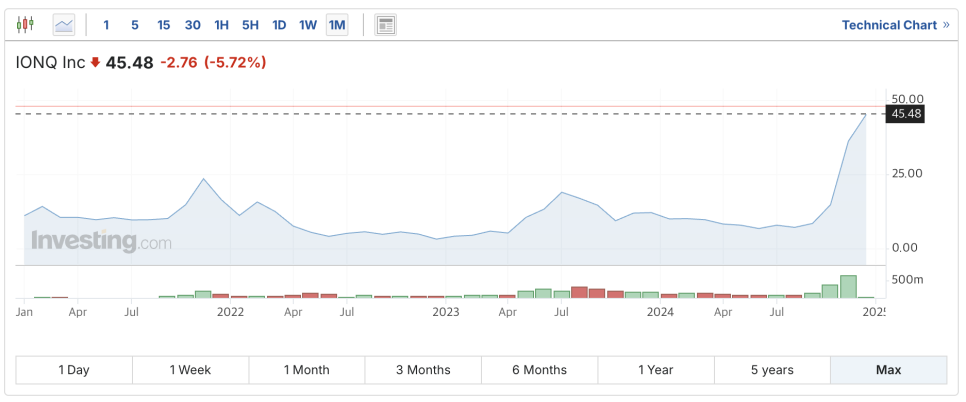Show the 6 Months range
966x402 pixels.
click(540, 370)
